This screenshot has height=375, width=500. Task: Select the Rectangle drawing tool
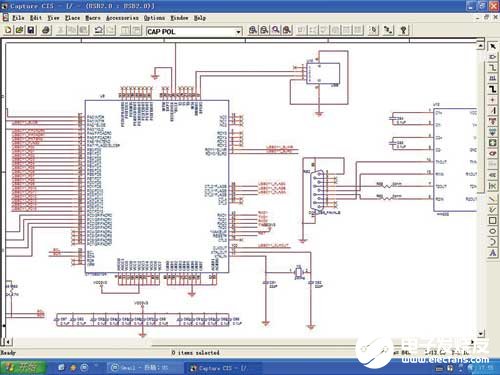point(493,220)
